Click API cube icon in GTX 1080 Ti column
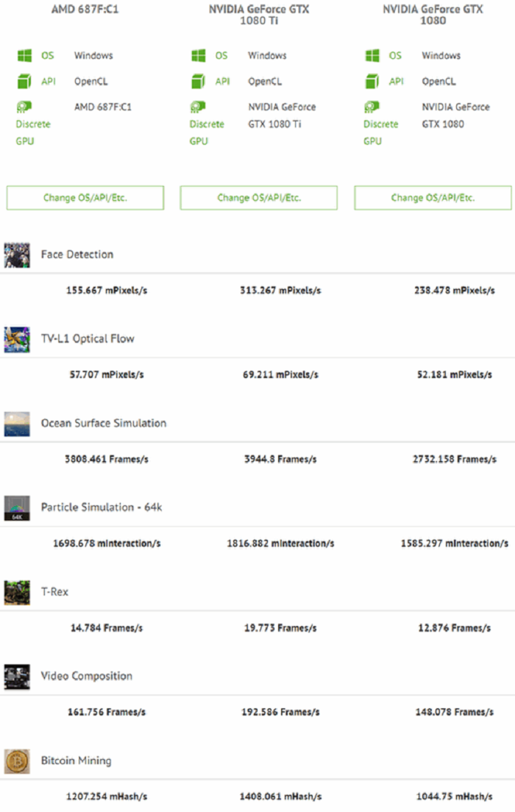 tap(199, 82)
